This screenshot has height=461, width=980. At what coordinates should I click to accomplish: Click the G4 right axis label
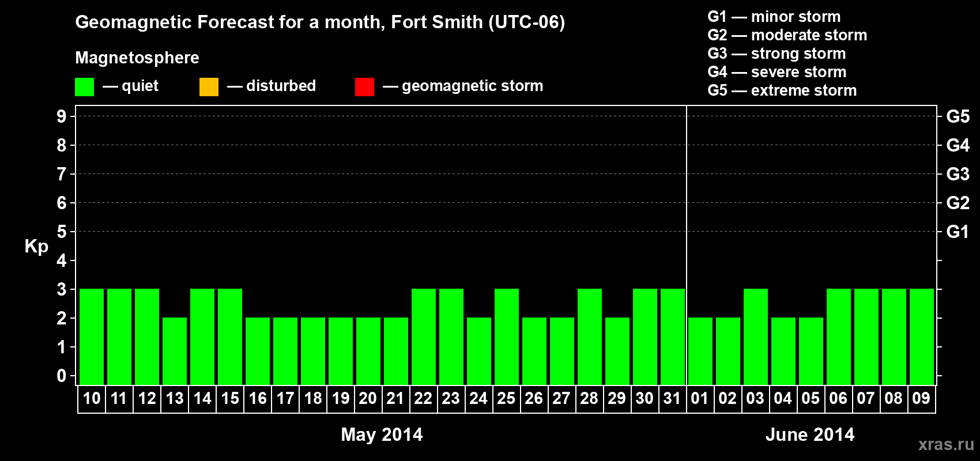click(x=958, y=145)
